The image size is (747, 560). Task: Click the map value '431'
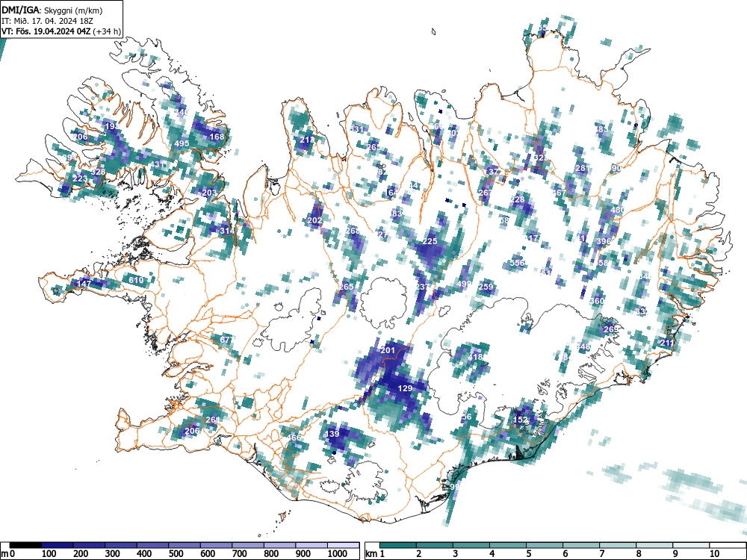[x=157, y=164]
